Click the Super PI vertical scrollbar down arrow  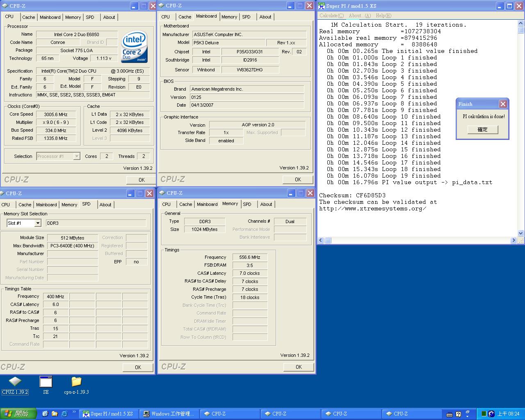[x=521, y=233]
